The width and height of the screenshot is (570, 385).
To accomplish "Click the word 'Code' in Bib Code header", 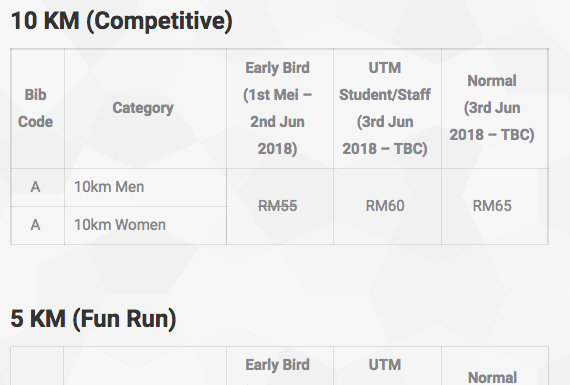I will [36, 121].
